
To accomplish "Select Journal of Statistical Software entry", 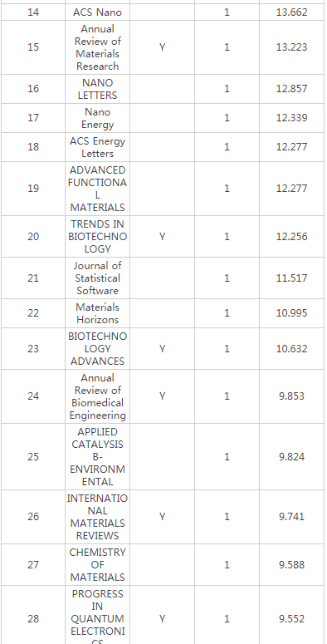I will pos(97,278).
